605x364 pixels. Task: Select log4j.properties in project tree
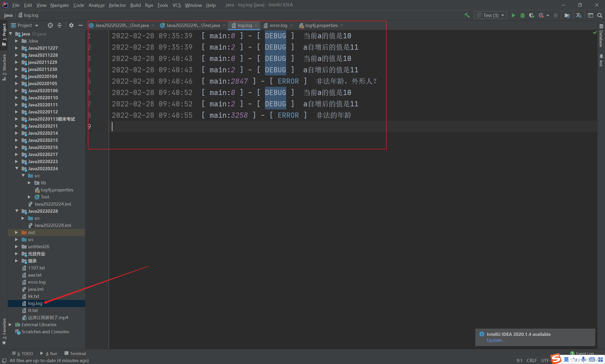point(57,190)
